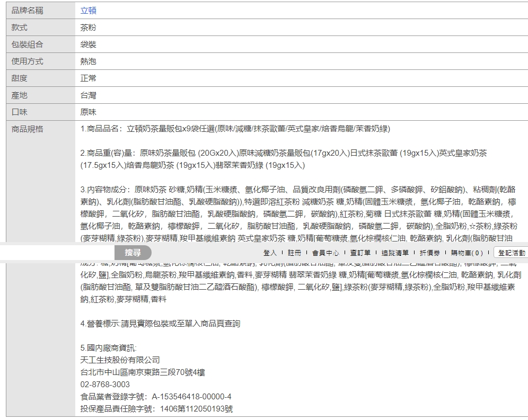528x420 pixels.
Task: Click company name 天工生技股份有限公司
Action: point(120,360)
